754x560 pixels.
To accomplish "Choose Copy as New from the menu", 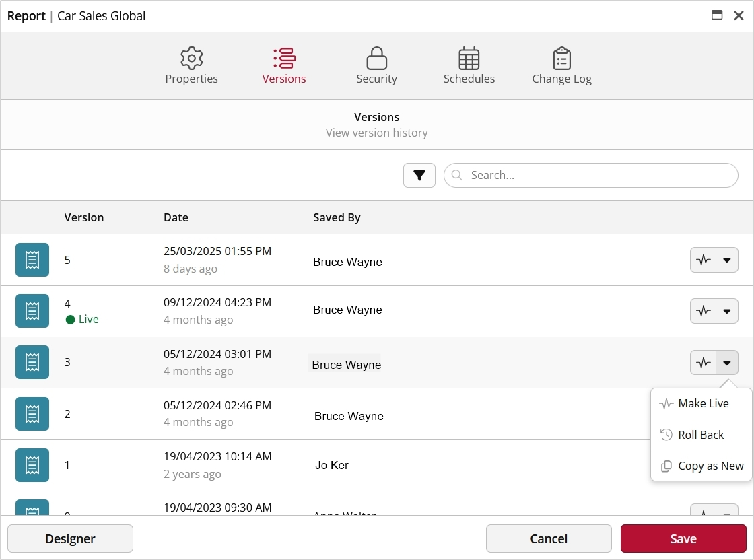I will point(701,466).
